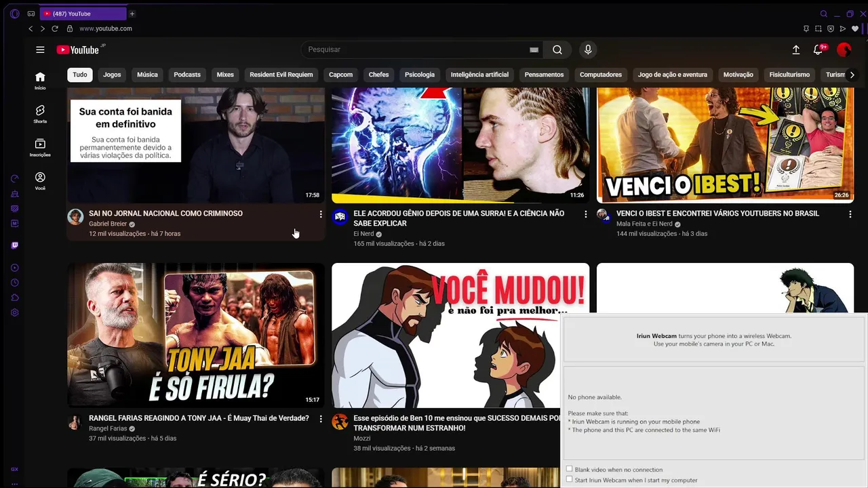Image resolution: width=868 pixels, height=488 pixels.
Task: Open History from the Opera sidebar clock
Action: (15, 283)
